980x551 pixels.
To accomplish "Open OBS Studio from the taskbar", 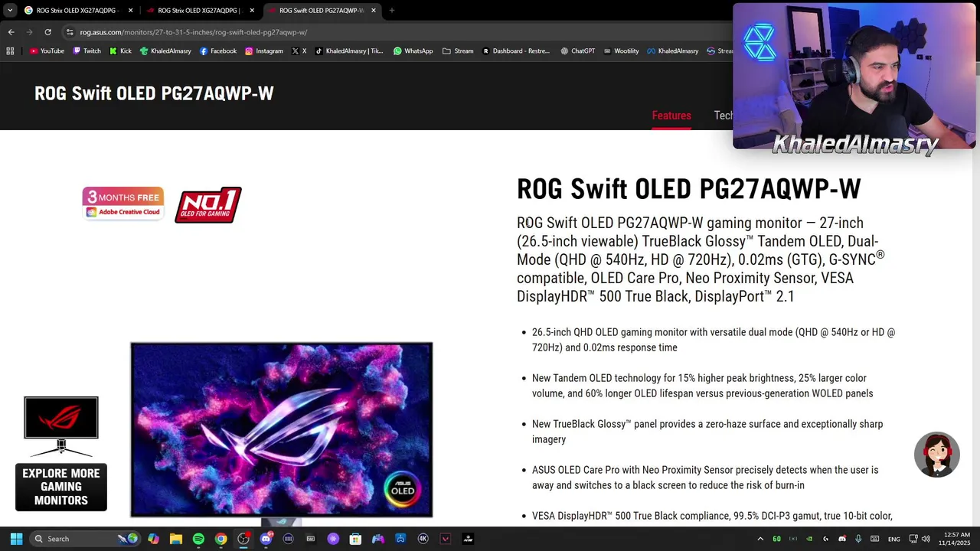I will click(x=243, y=539).
